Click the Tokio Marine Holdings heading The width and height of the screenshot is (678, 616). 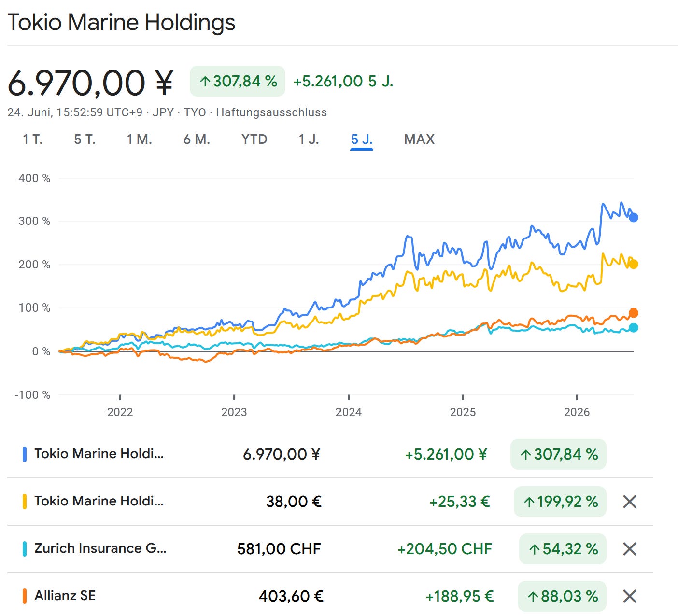coord(121,22)
